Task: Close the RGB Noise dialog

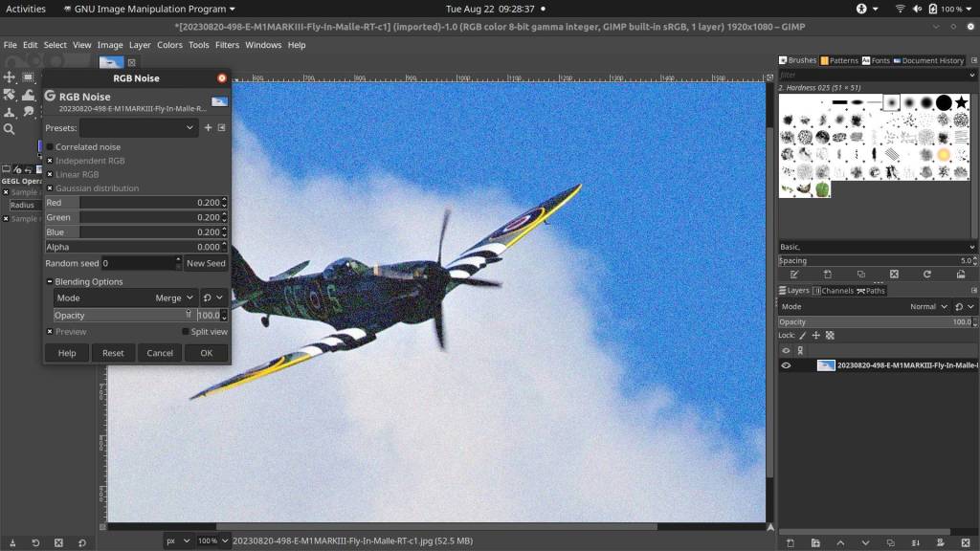Action: point(222,78)
